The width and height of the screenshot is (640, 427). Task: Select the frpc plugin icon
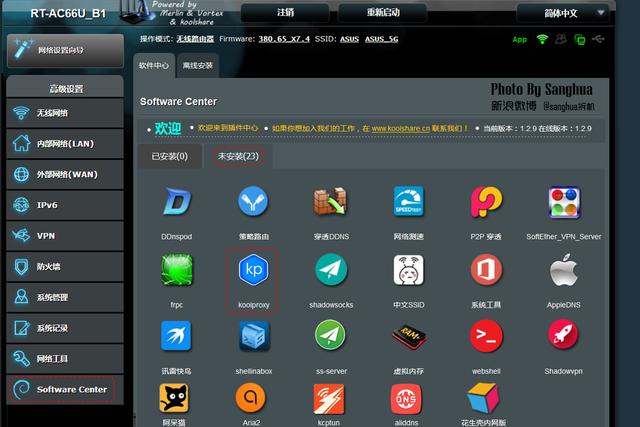[x=176, y=271]
